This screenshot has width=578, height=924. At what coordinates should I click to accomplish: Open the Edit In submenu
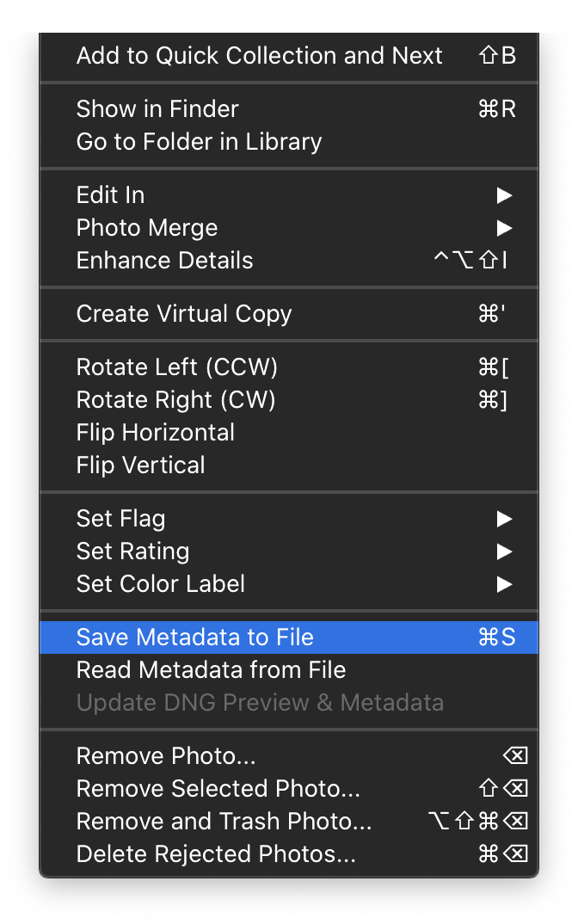click(110, 195)
